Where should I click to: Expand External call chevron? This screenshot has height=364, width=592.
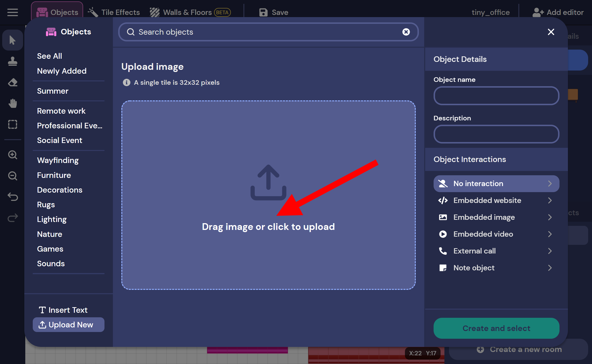[550, 251]
